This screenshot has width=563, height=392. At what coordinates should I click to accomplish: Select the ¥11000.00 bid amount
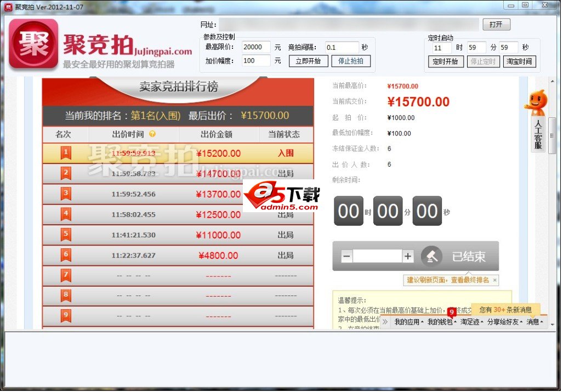(x=219, y=236)
